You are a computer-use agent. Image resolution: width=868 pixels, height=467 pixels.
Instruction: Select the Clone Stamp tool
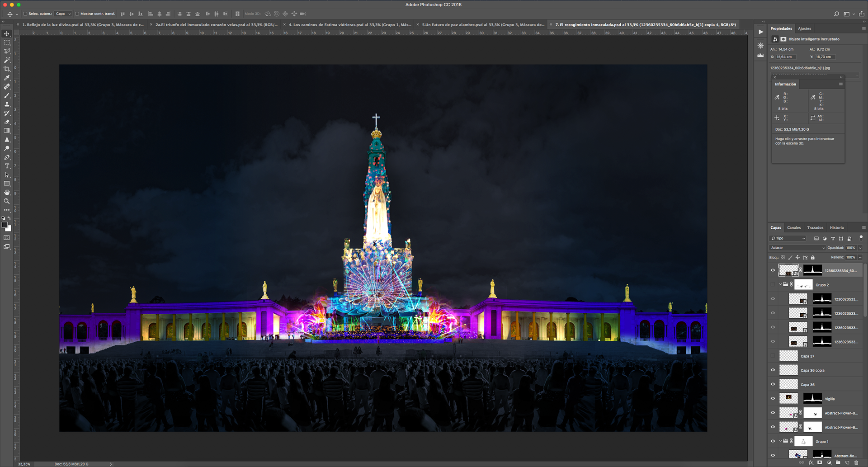click(7, 104)
